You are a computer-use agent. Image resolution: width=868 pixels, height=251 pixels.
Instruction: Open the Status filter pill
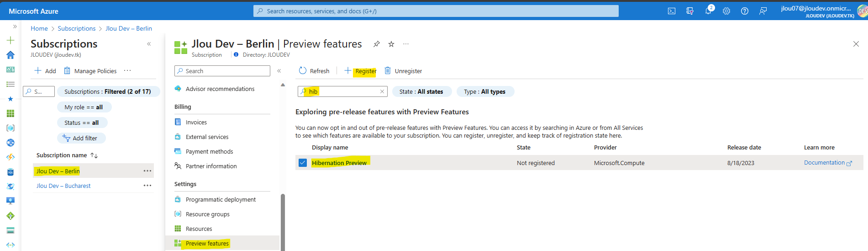(x=82, y=123)
